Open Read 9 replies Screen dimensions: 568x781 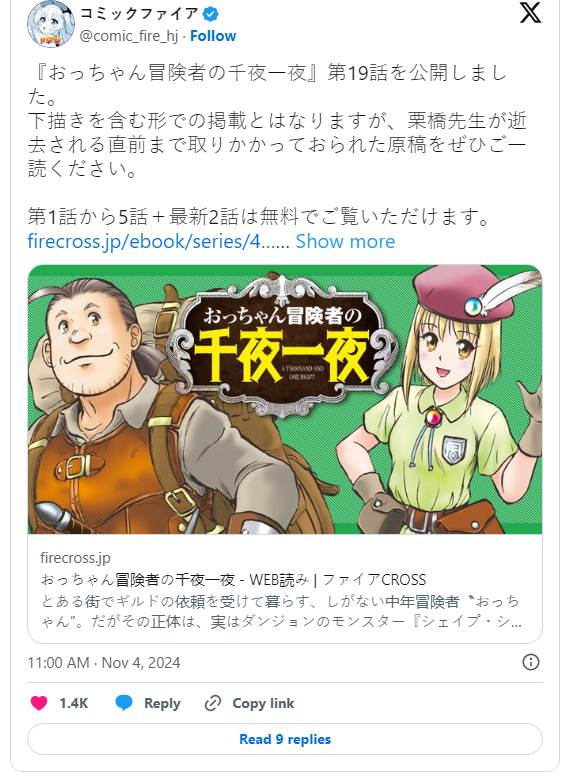tap(285, 739)
